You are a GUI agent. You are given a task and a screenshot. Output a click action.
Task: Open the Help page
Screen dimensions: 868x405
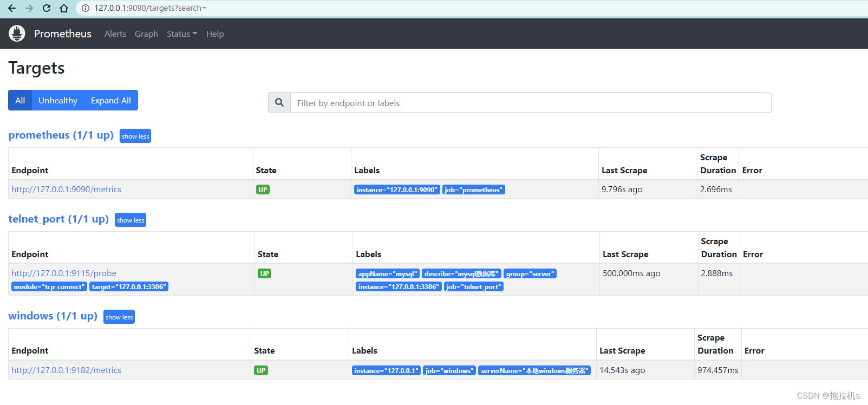[215, 34]
